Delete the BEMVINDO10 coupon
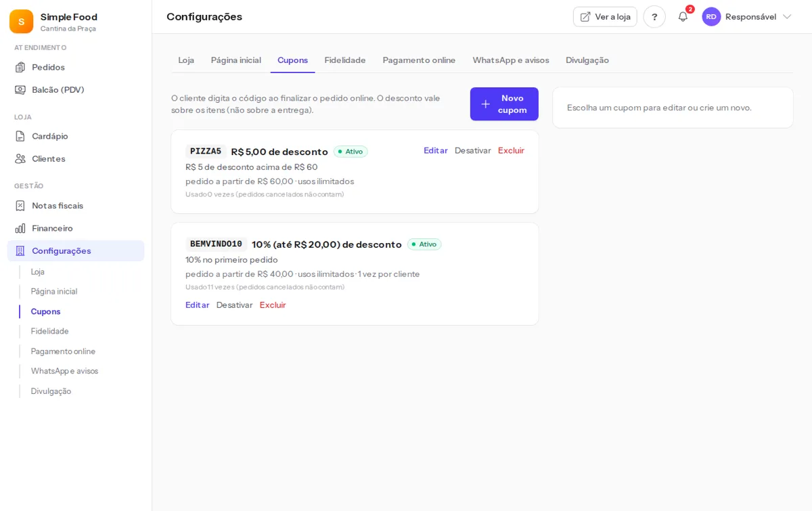Image resolution: width=812 pixels, height=511 pixels. coord(273,305)
